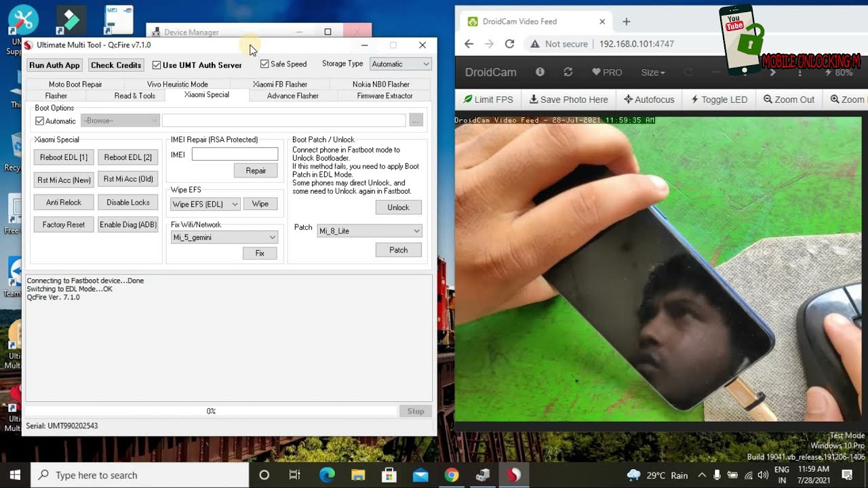Switch to Advance Flasher tab
This screenshot has height=488, width=868.
click(293, 96)
